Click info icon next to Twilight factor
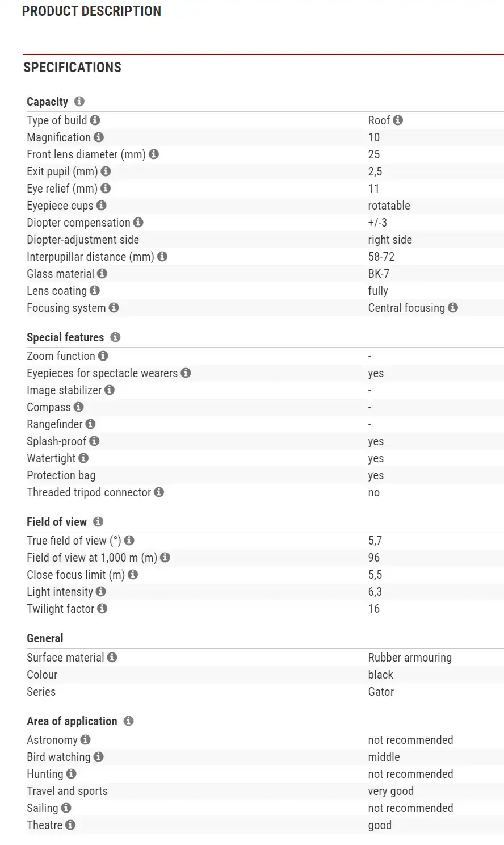The width and height of the screenshot is (504, 845). click(102, 609)
